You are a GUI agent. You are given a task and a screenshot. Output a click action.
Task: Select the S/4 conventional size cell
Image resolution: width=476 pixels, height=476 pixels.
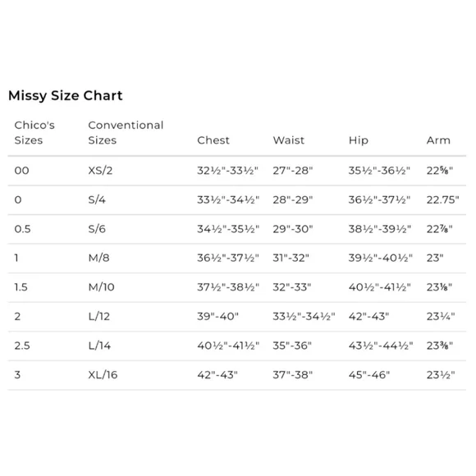pos(97,199)
